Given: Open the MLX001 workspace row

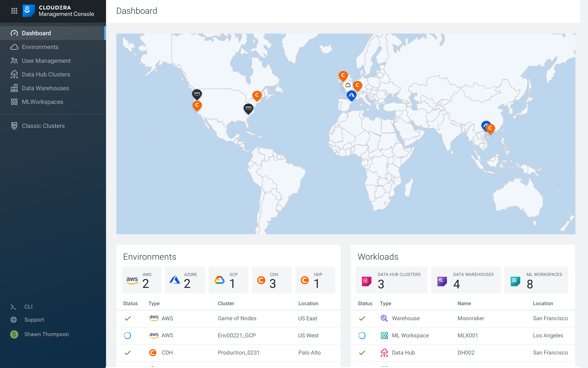Looking at the screenshot, I should tap(463, 335).
